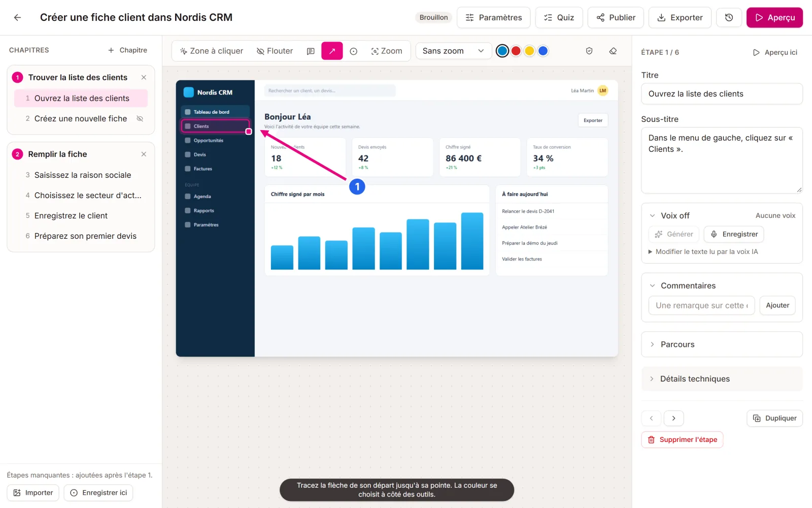Select the text note annotation tool
This screenshot has width=812, height=508.
coord(311,51)
